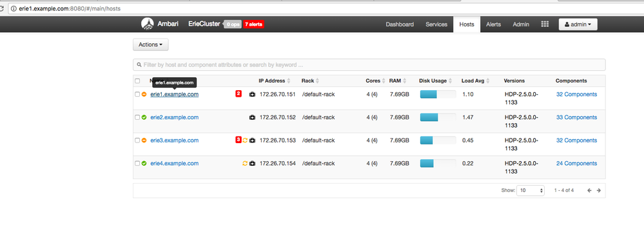Open the Actions dropdown
644x243 pixels.
[151, 44]
